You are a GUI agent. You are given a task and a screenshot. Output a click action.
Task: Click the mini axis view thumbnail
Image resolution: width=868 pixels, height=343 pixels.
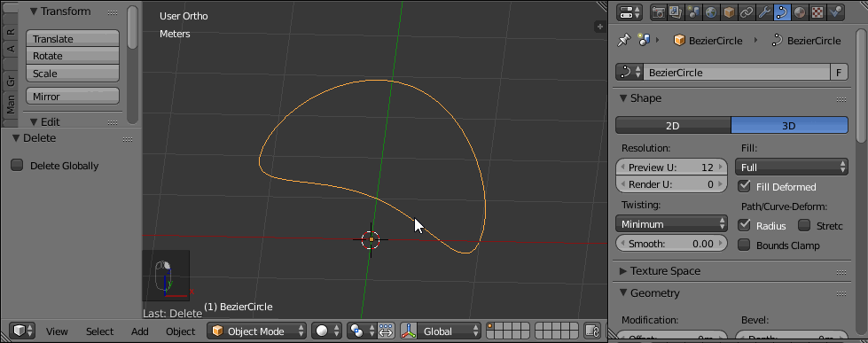coord(166,276)
